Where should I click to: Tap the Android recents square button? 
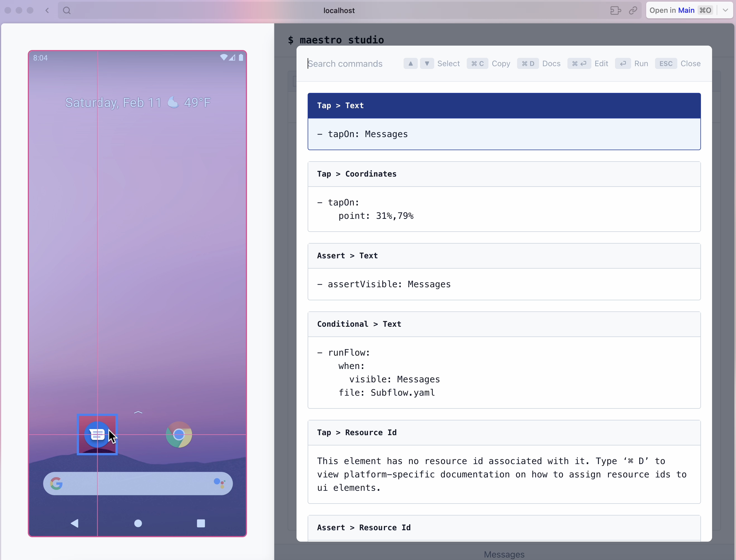pyautogui.click(x=201, y=523)
